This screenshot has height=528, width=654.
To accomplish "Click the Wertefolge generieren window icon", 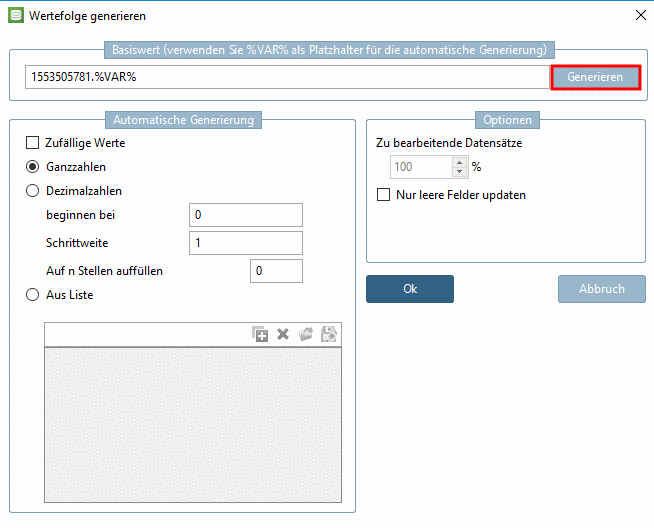I will point(15,14).
